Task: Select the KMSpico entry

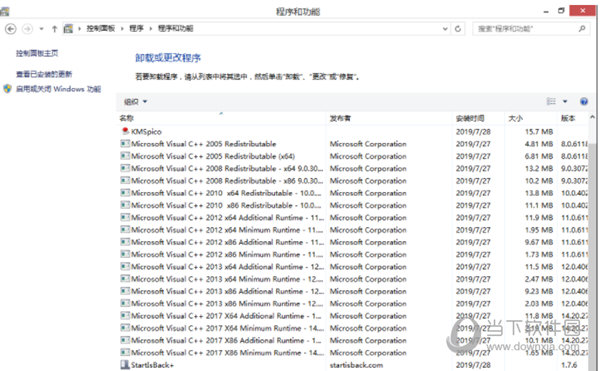Action: 146,132
